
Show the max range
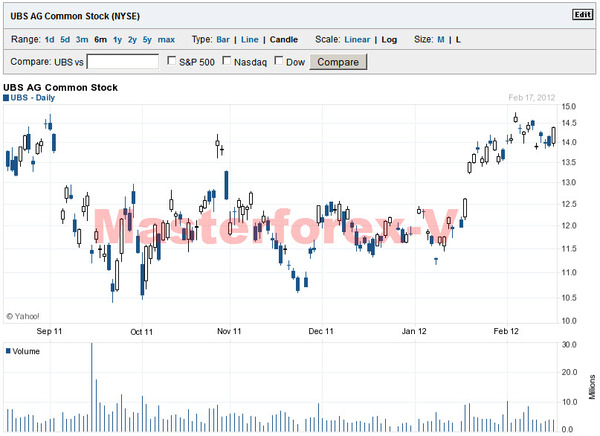click(166, 39)
